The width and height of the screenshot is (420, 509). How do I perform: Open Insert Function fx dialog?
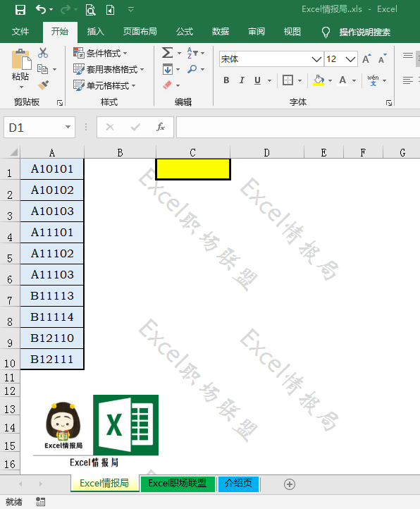(x=161, y=127)
